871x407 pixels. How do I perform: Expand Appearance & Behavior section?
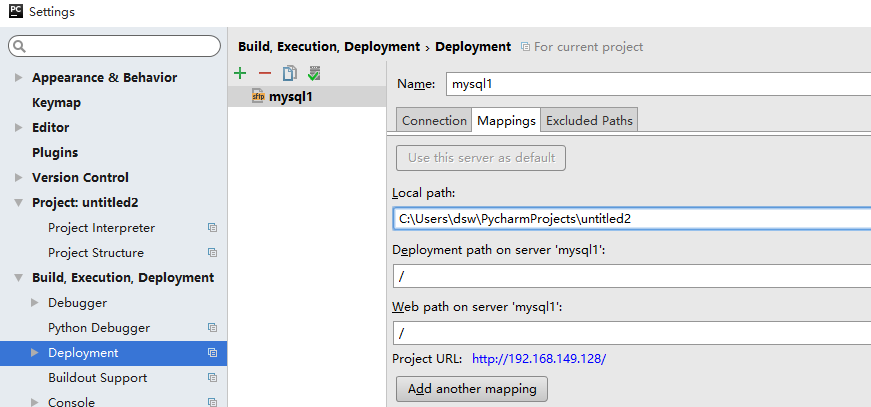[x=18, y=78]
